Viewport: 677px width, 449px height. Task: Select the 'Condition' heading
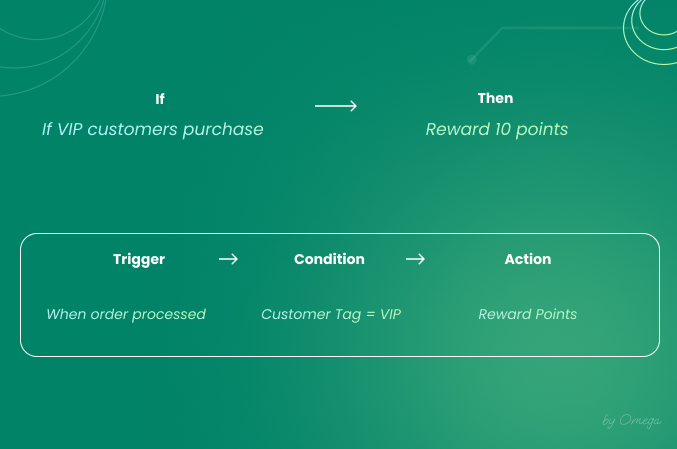point(329,259)
